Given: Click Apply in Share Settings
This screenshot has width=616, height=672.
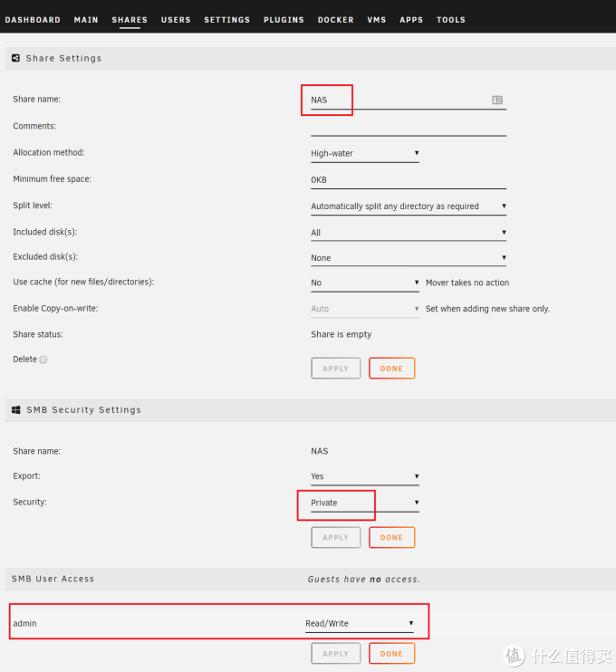Looking at the screenshot, I should 336,368.
